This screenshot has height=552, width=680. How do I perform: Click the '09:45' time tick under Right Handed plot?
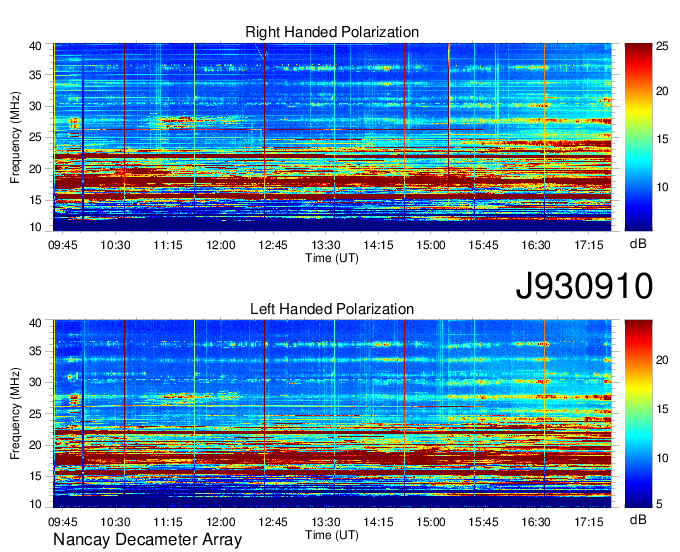[63, 245]
